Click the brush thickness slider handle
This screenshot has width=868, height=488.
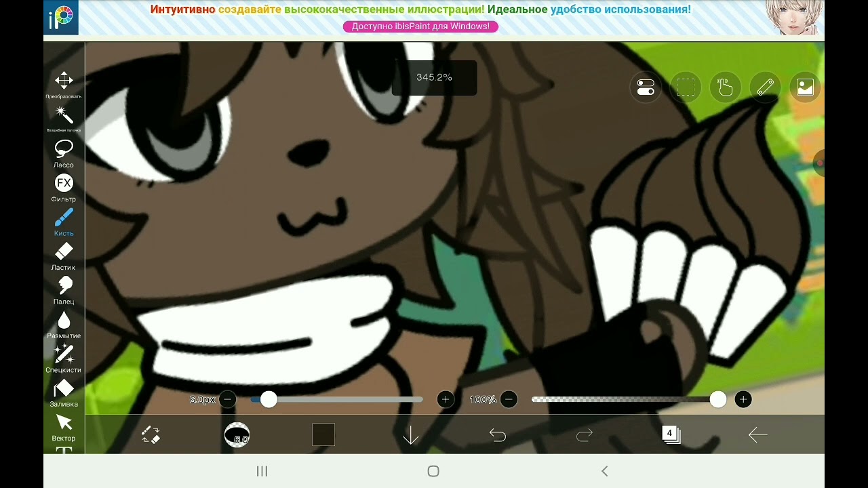269,400
